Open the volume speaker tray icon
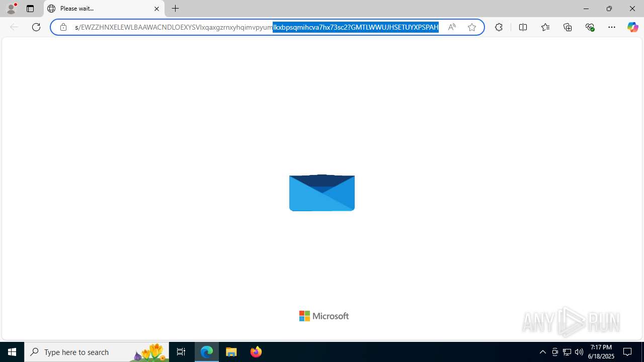Viewport: 644px width, 362px height. pyautogui.click(x=579, y=352)
